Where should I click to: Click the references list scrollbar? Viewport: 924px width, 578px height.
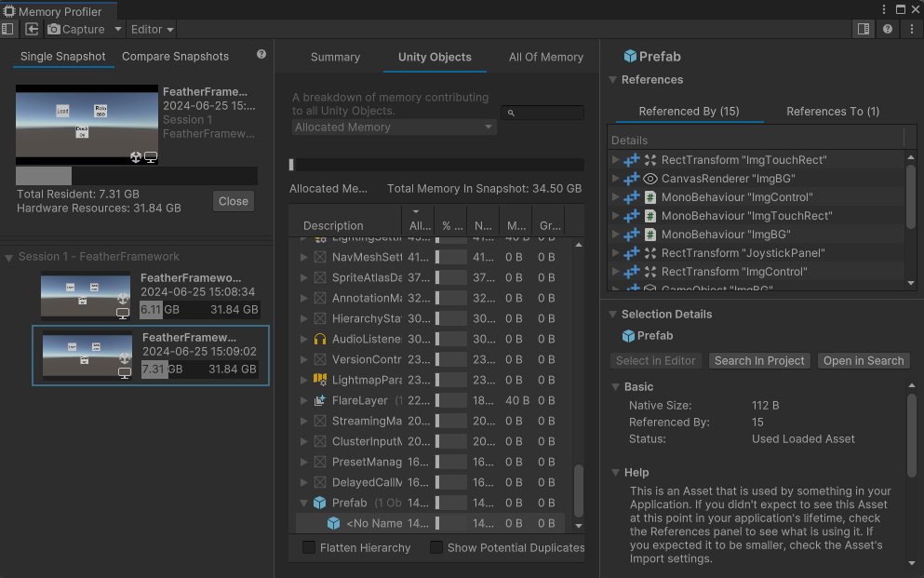(910, 196)
